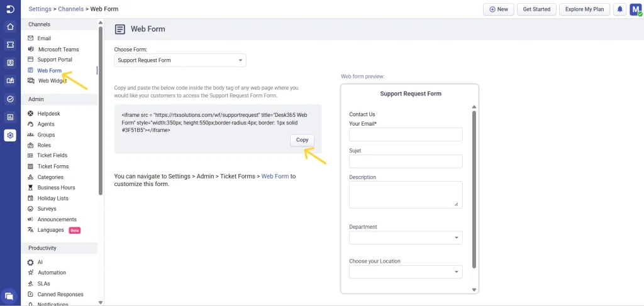Open the chat icon at bottom left

click(x=9, y=295)
